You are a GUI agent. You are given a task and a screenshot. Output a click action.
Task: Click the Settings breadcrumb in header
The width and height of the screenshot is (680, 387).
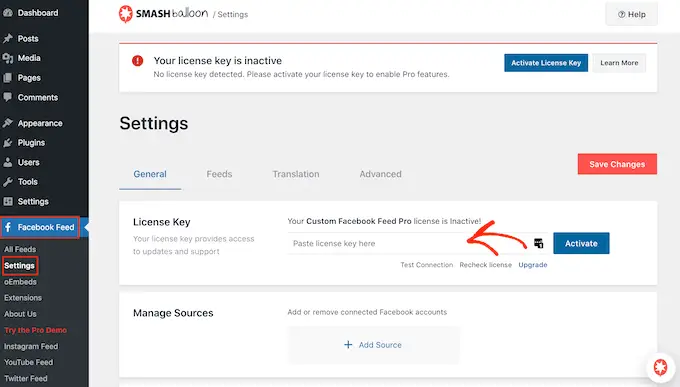point(232,14)
